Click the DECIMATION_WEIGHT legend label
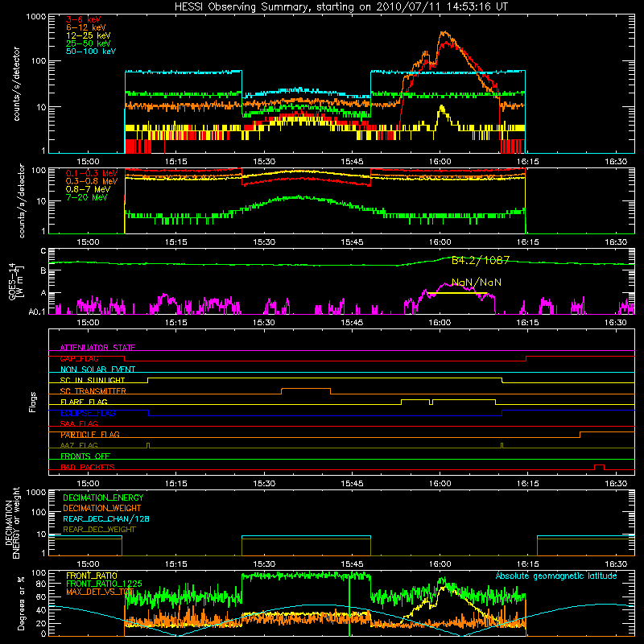 coord(102,508)
